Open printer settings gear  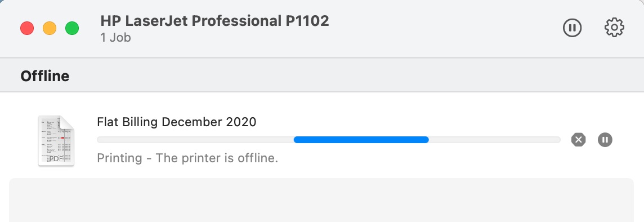click(614, 28)
